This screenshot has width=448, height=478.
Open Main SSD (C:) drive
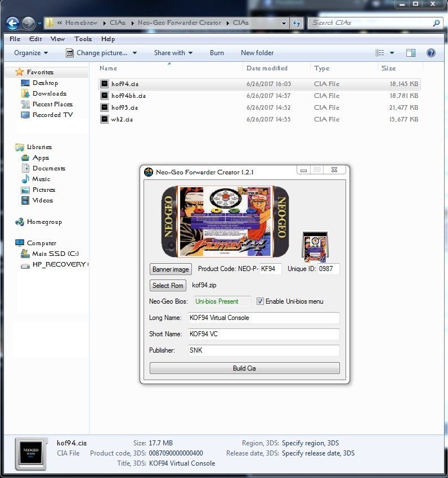click(56, 254)
